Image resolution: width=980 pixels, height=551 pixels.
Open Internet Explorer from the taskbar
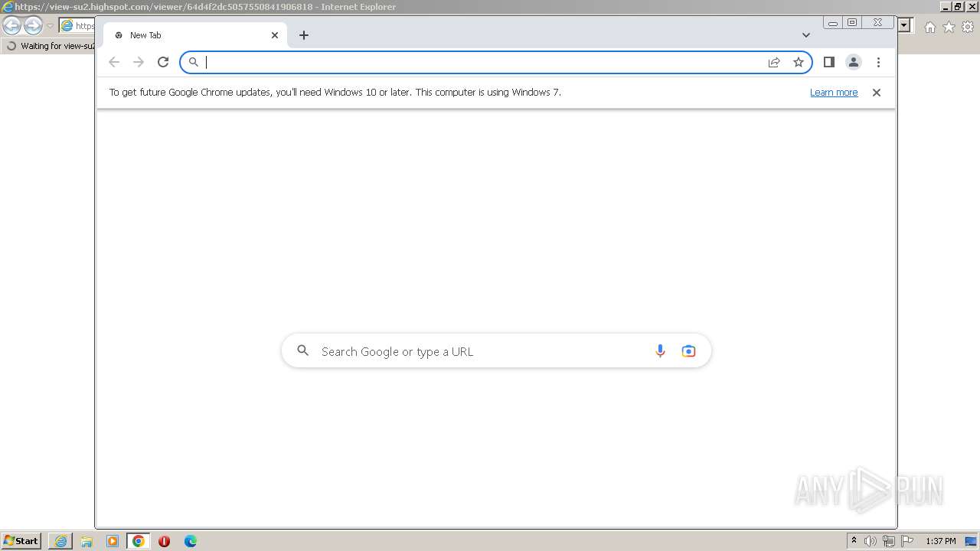[x=60, y=541]
